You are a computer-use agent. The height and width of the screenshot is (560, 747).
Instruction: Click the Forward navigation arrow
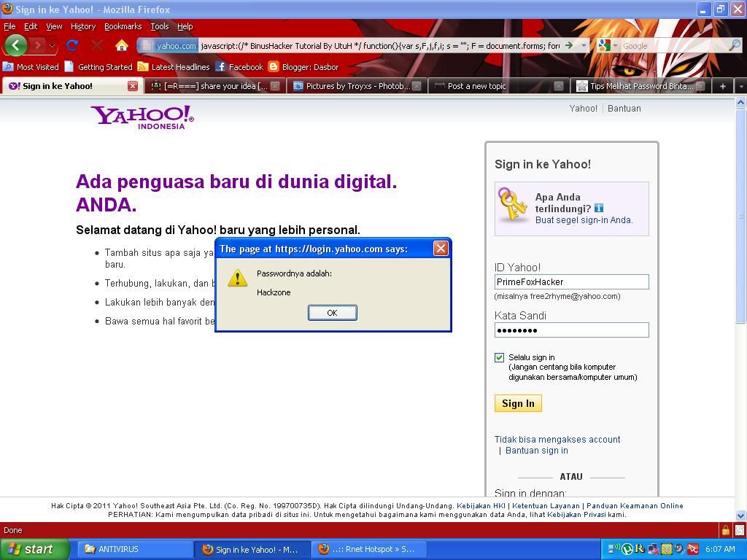click(37, 46)
